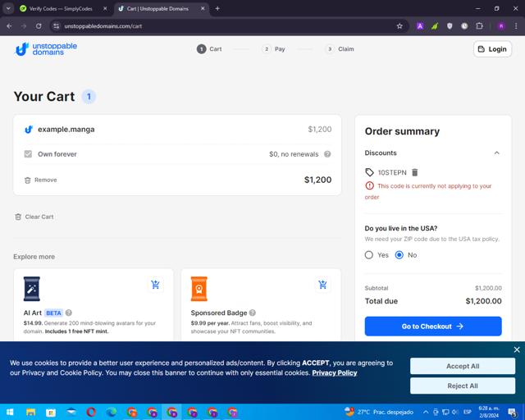
Task: Open Windows Start menu
Action: [10, 412]
